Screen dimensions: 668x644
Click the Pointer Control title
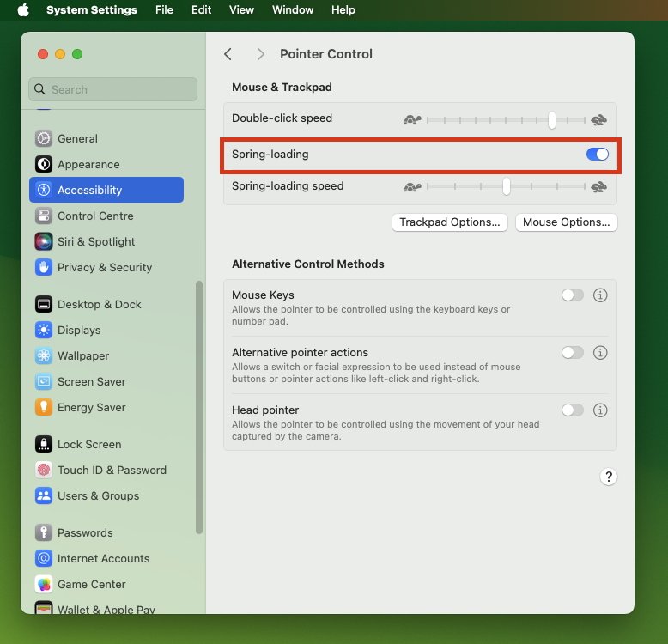pos(326,54)
